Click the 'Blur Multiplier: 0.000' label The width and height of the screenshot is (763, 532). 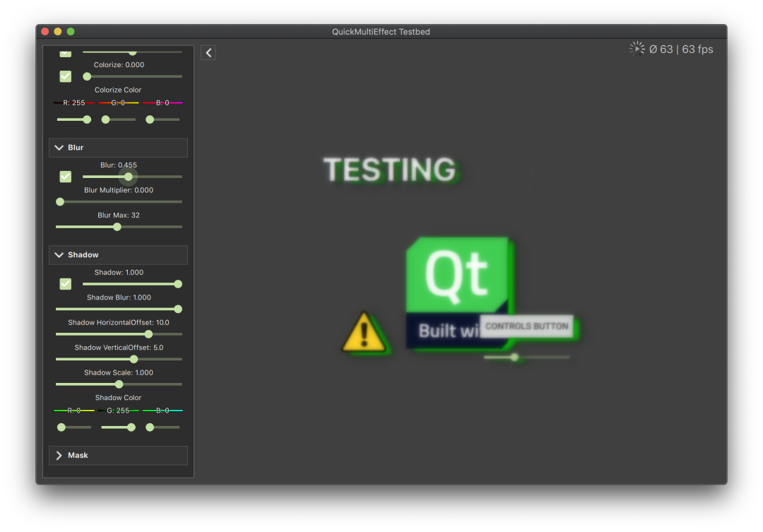118,190
